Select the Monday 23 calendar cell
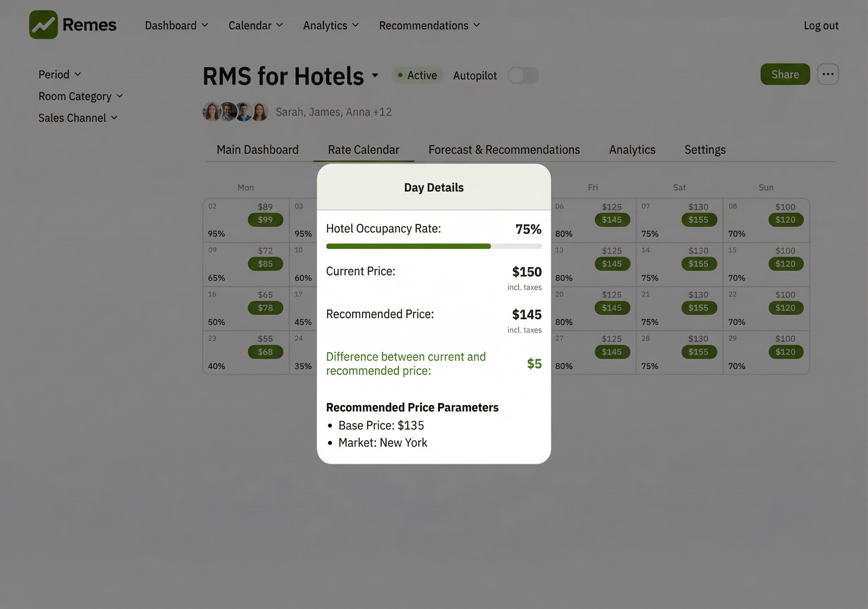This screenshot has width=868, height=609. point(246,352)
